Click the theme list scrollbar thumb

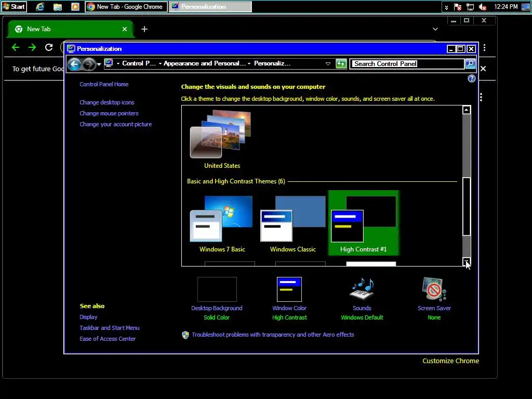[467, 206]
